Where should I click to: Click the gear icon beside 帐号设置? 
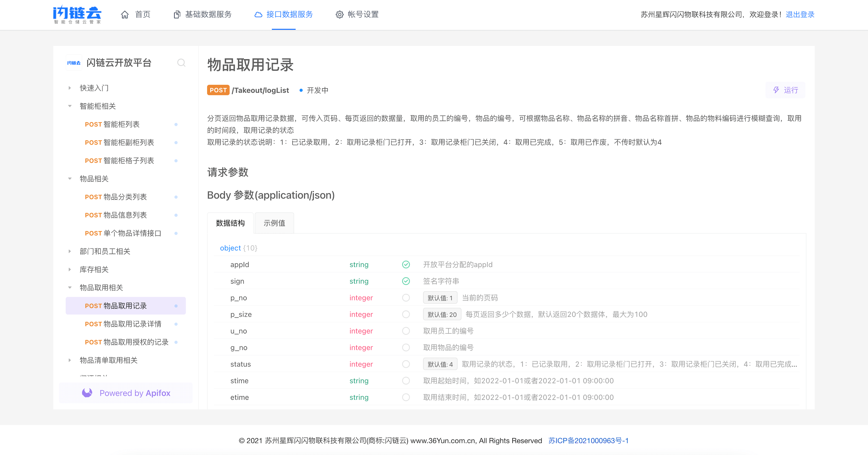point(340,15)
